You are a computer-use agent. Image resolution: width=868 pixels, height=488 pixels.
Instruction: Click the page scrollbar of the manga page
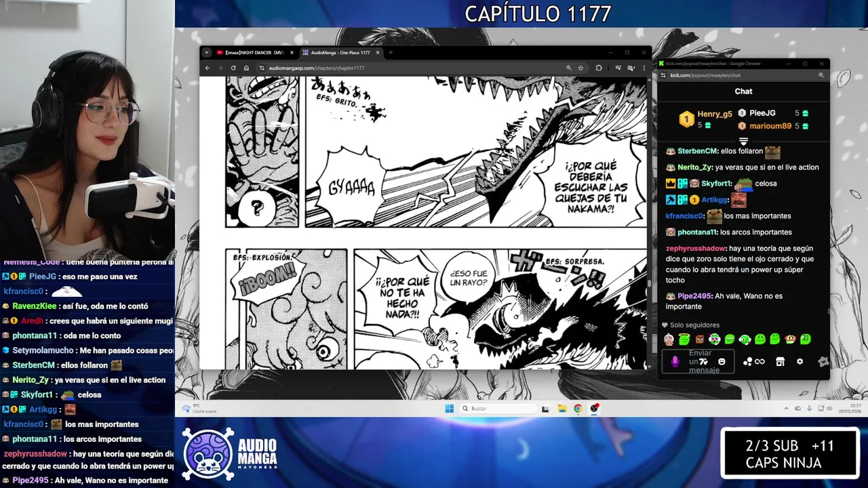[648, 285]
